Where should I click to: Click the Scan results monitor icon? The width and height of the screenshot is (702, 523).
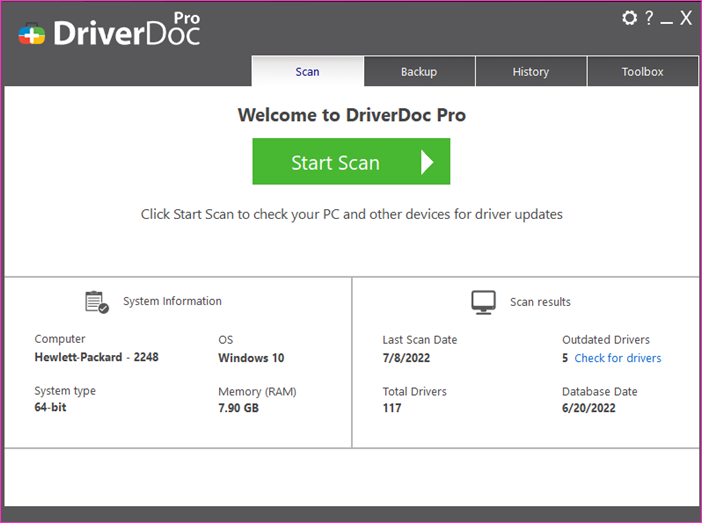pos(484,302)
